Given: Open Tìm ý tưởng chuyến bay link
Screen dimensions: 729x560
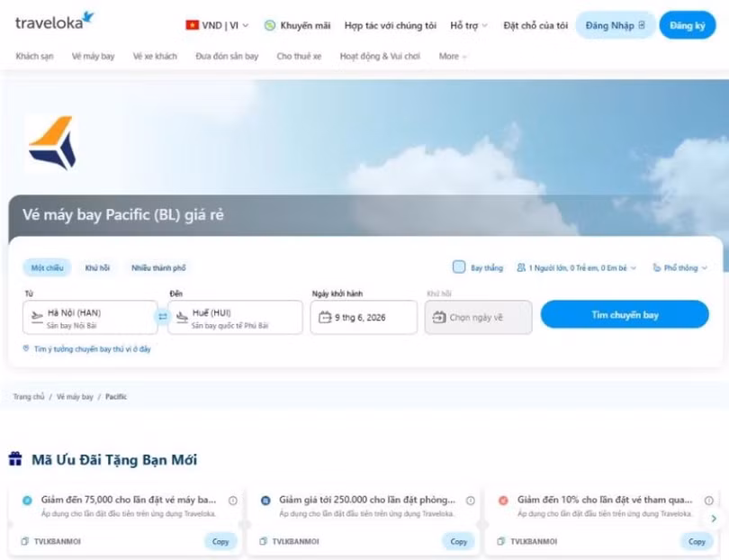Looking at the screenshot, I should pyautogui.click(x=93, y=348).
